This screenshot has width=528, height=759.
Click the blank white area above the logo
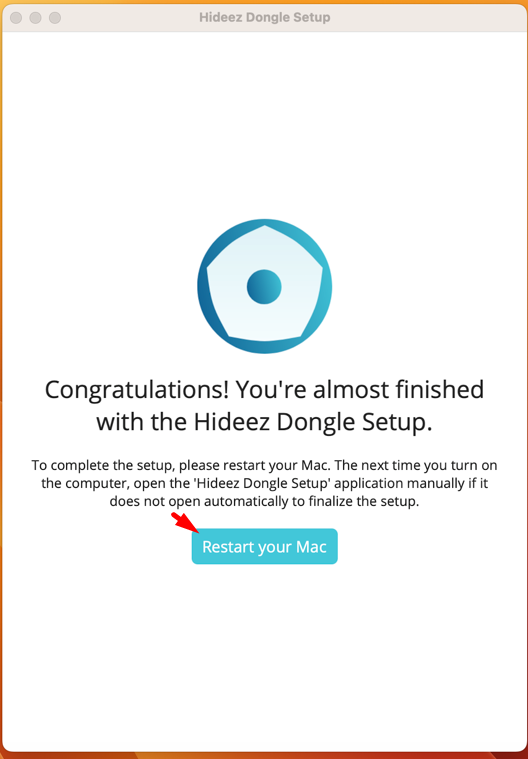point(264,121)
